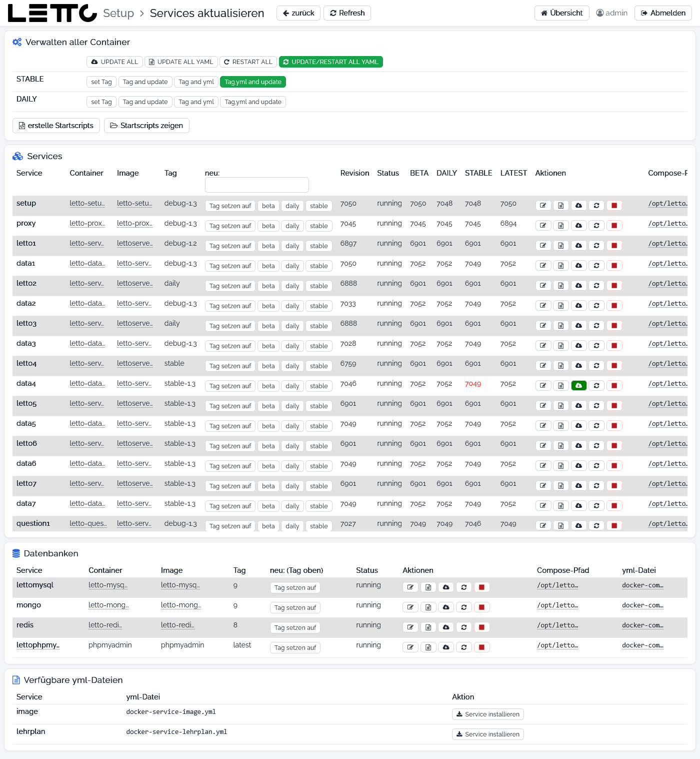Focus the 'neu:' tag input field
Screen dimensions: 700x759
point(257,185)
